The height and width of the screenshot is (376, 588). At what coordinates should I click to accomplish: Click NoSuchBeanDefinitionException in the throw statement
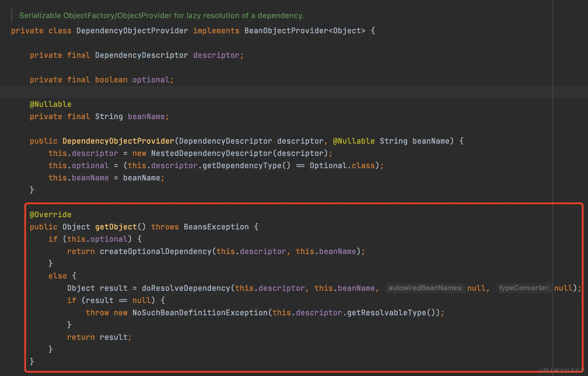click(x=199, y=313)
